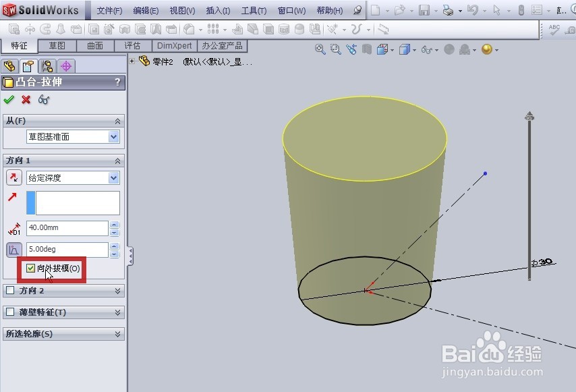This screenshot has height=392, width=576.
Task: Open the PropertyManager tab icon
Action: tap(28, 67)
